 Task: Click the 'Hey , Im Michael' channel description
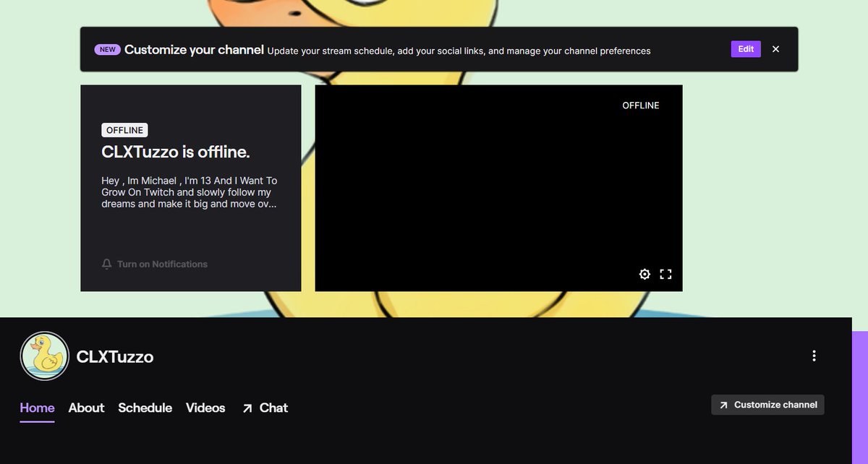[x=190, y=192]
